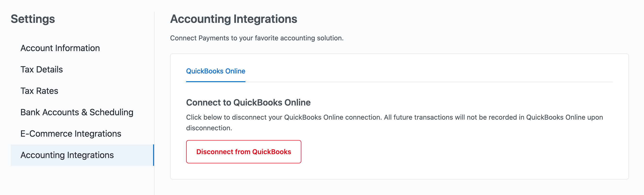Go to Tax Details section

[42, 70]
